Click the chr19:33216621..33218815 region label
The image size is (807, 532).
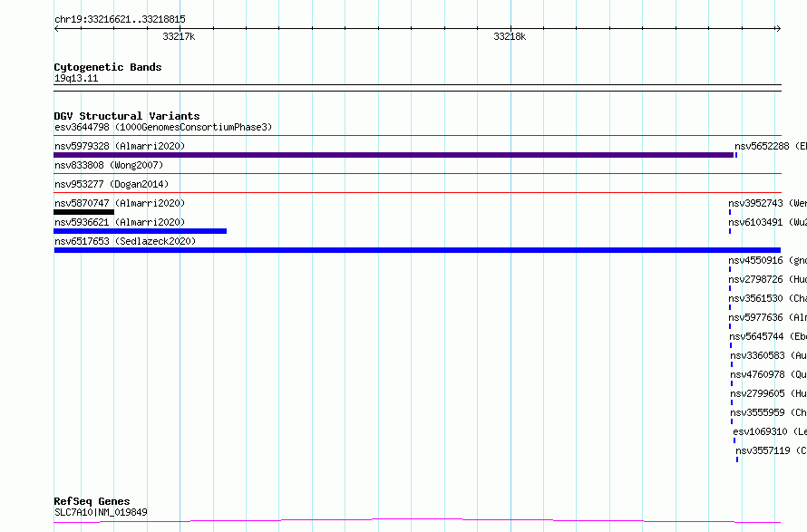point(120,20)
